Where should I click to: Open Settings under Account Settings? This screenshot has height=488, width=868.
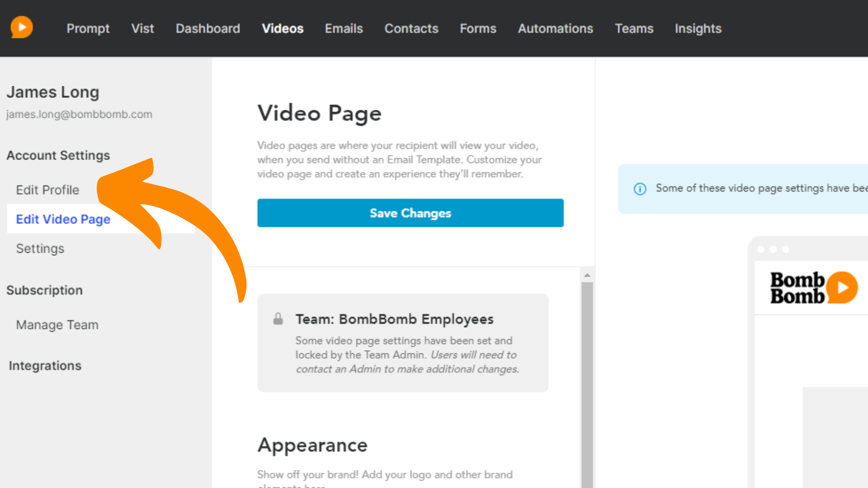[x=40, y=249]
